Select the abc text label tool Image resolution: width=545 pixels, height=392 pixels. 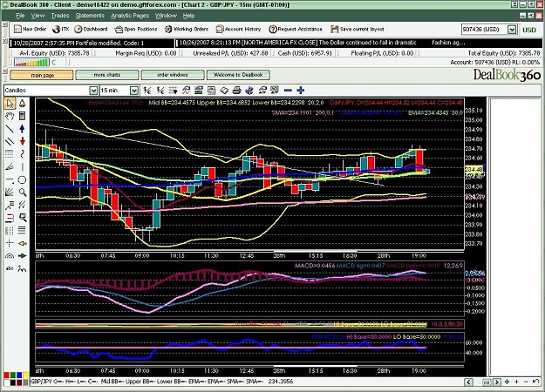click(x=10, y=268)
